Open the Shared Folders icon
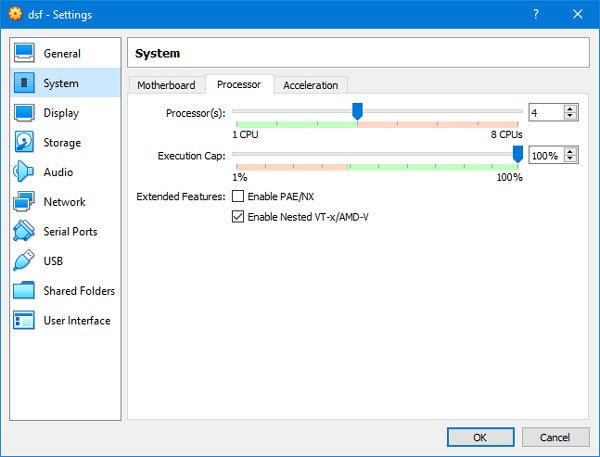Image resolution: width=600 pixels, height=457 pixels. point(24,291)
